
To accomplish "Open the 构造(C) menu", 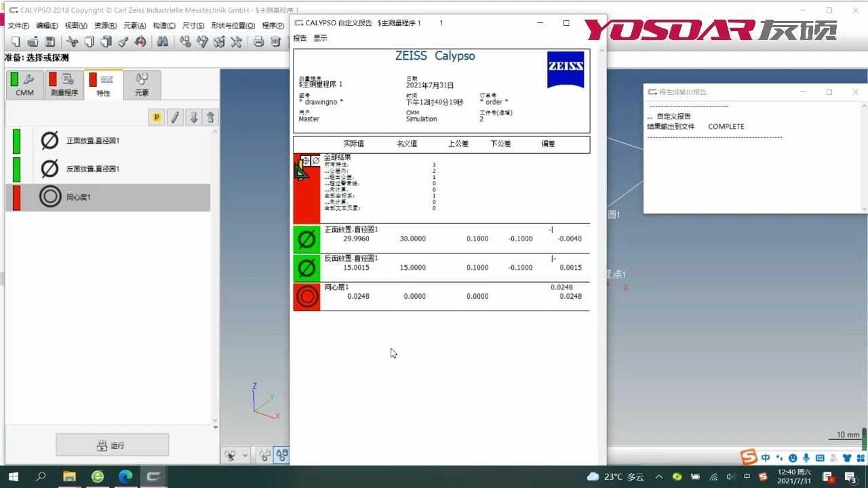I will 164,26.
